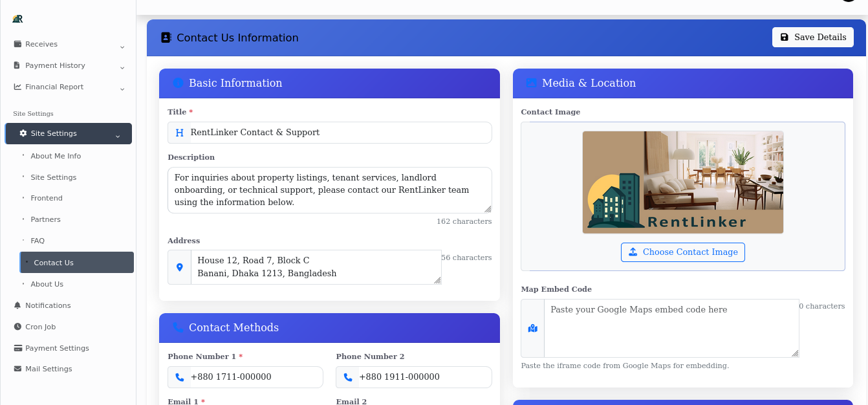Viewport: 868px width, 405px height.
Task: Click the Receives icon in the sidebar
Action: [x=16, y=44]
